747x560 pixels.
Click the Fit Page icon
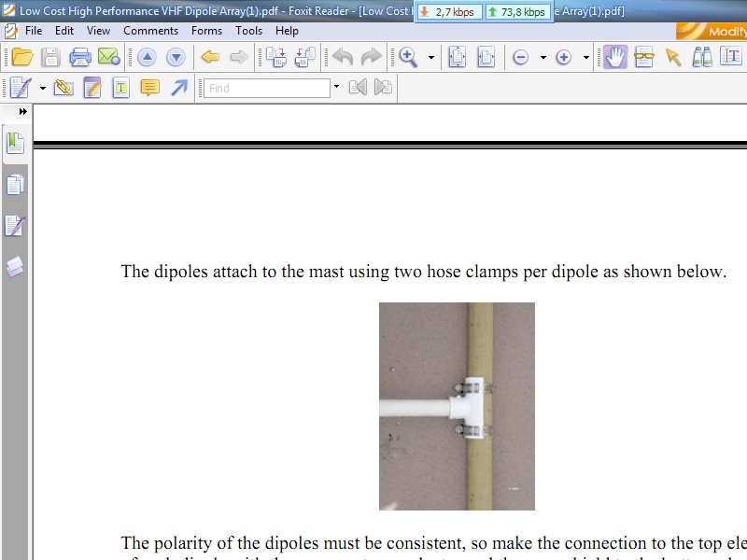(457, 57)
